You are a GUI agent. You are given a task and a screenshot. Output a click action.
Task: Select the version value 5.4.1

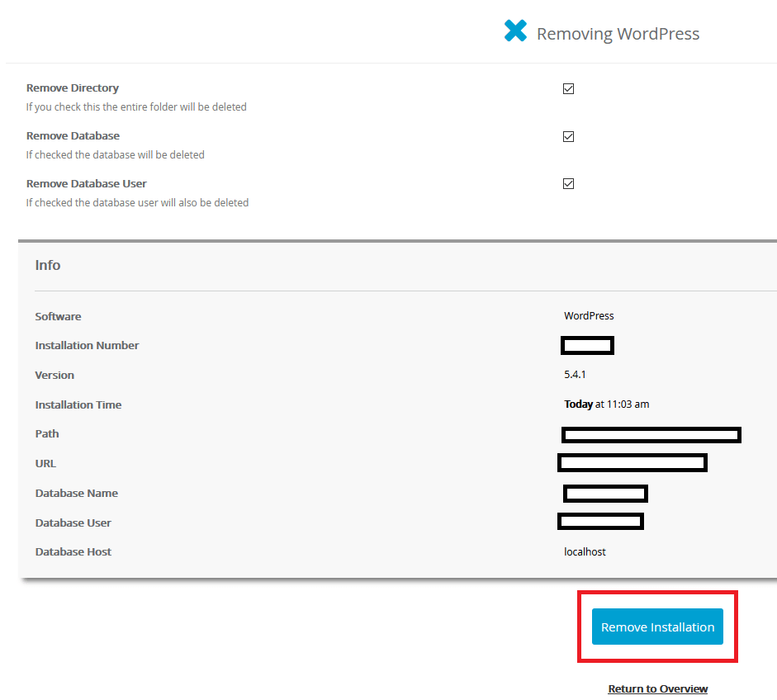coord(575,375)
